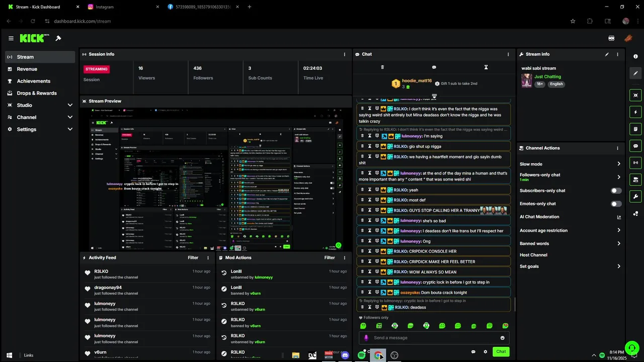Click chat trash clear icon at top
This screenshot has width=644, height=362.
point(382,67)
